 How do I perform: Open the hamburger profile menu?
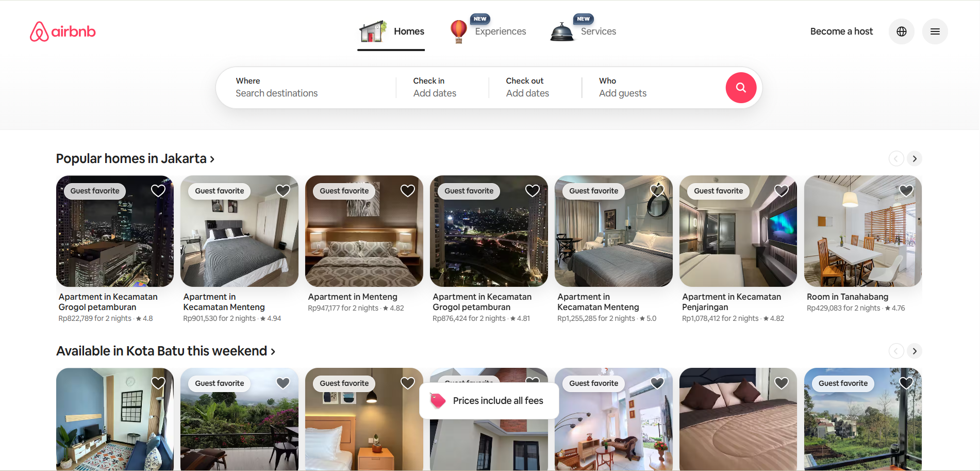pos(935,31)
